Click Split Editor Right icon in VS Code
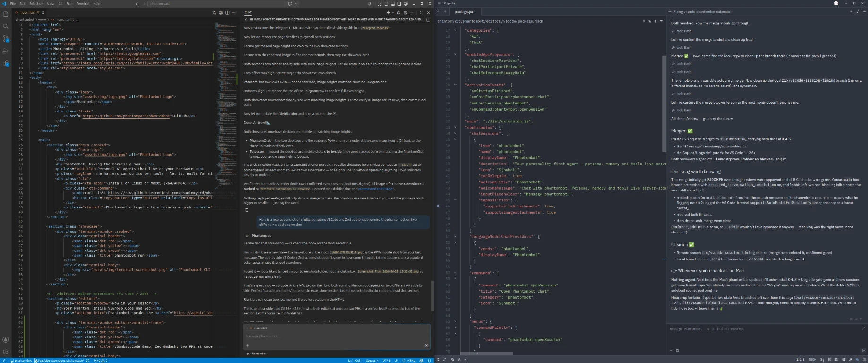868x363 pixels. pyautogui.click(x=227, y=13)
